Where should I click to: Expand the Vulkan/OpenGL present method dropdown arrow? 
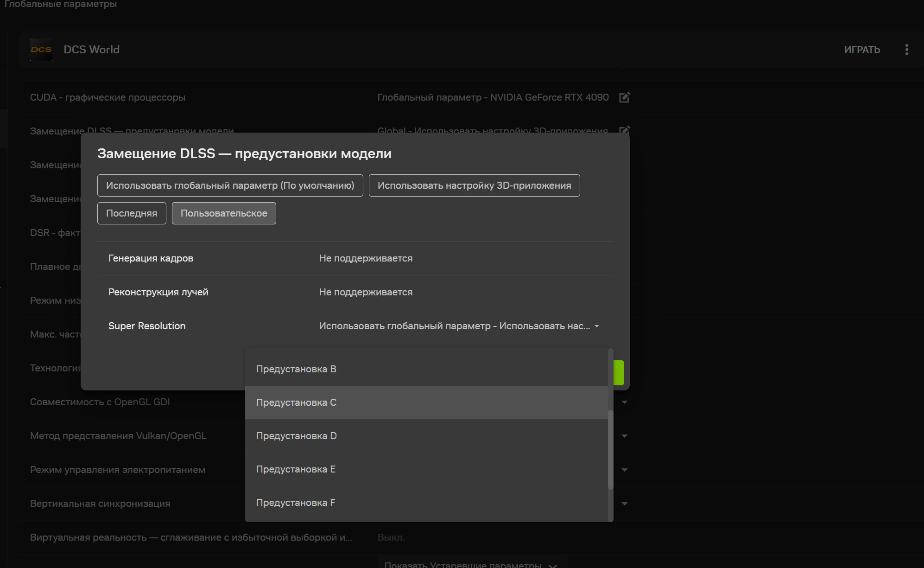pos(624,436)
